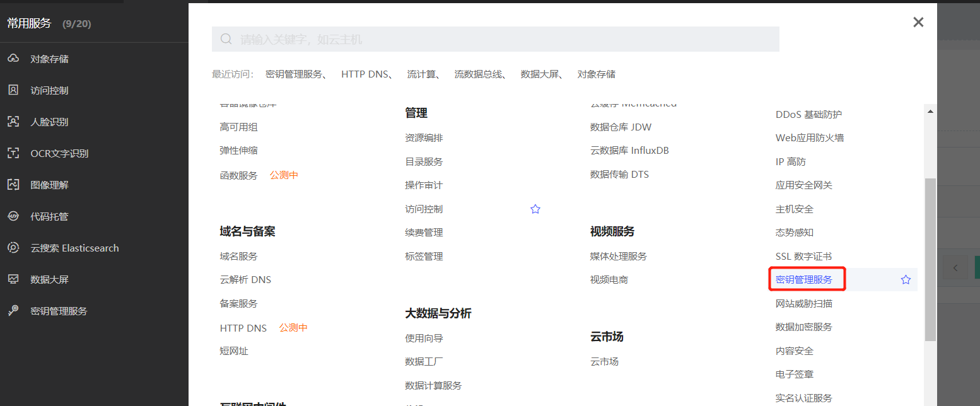Open 云市场 under the marketplace section
Screen dimensions: 980x406
coord(604,361)
